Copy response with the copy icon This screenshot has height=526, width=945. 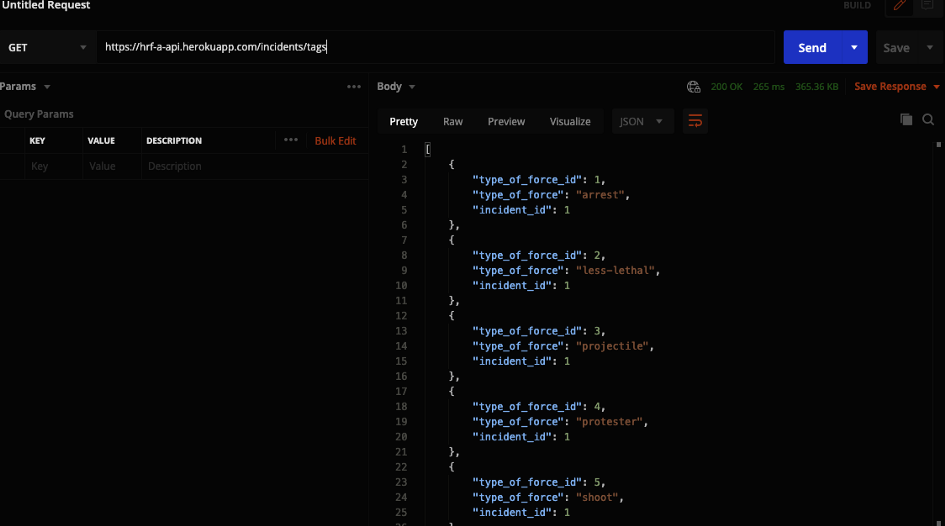tap(906, 119)
